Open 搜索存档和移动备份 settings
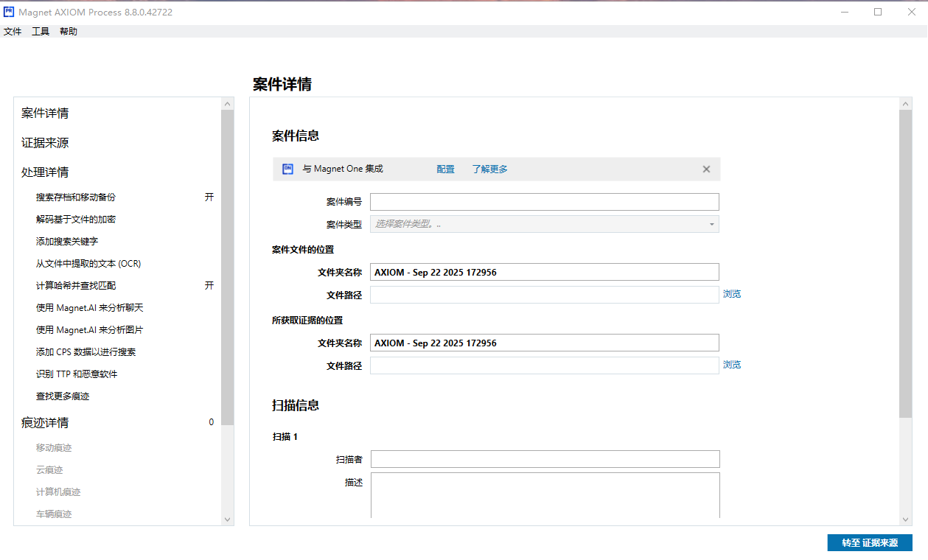This screenshot has height=560, width=928. 76,197
